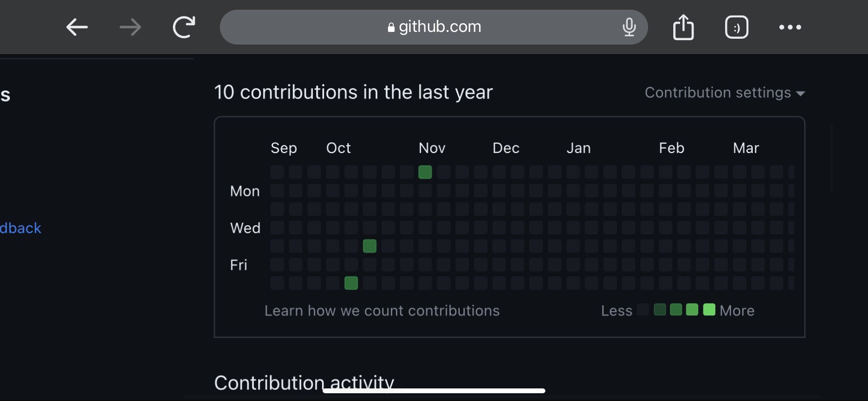Tap the Contribution activity heading

pyautogui.click(x=304, y=383)
